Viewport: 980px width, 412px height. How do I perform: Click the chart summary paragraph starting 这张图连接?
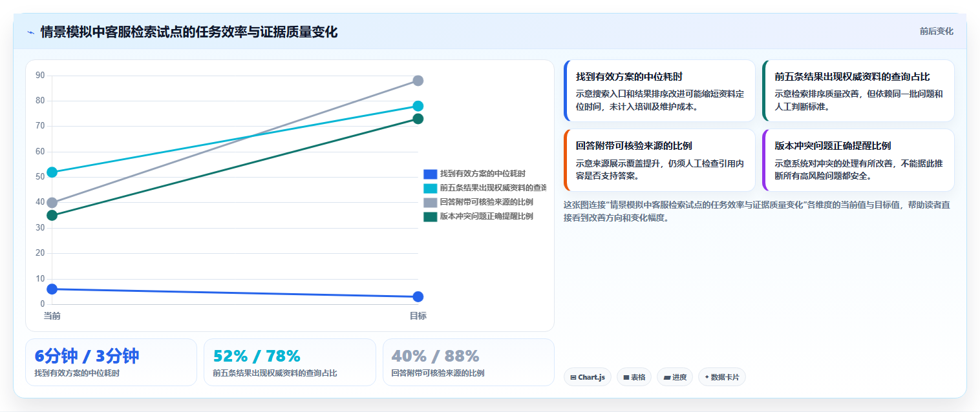[756, 211]
